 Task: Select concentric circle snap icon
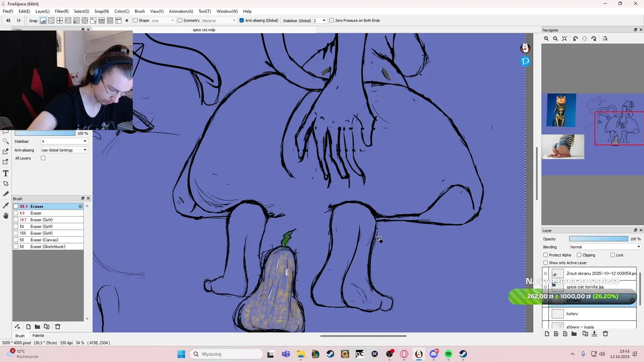click(85, 21)
